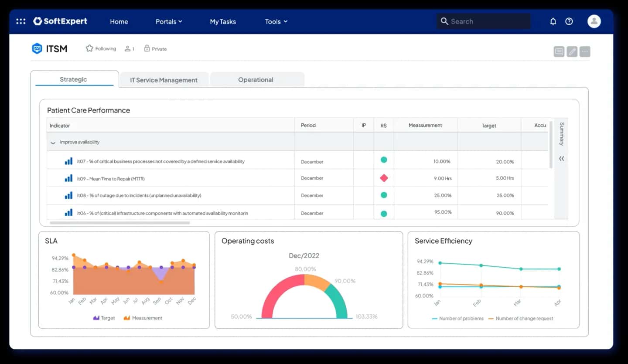Open the user profile avatar

tap(594, 21)
